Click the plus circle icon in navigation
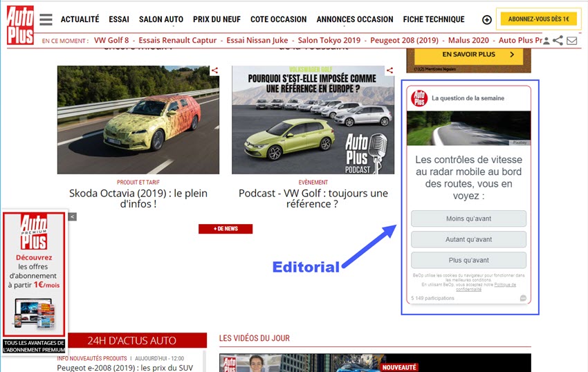This screenshot has width=588, height=372. [x=487, y=20]
